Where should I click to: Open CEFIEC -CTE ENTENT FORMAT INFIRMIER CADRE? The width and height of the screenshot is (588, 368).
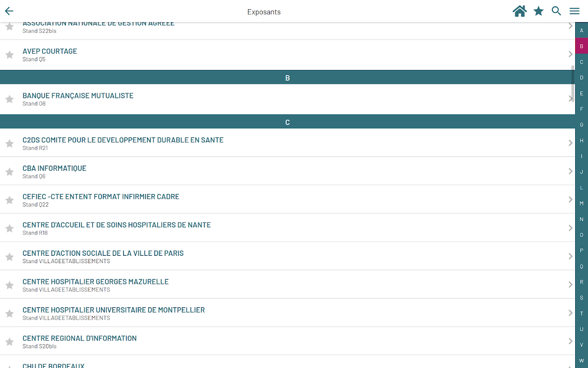(288, 200)
